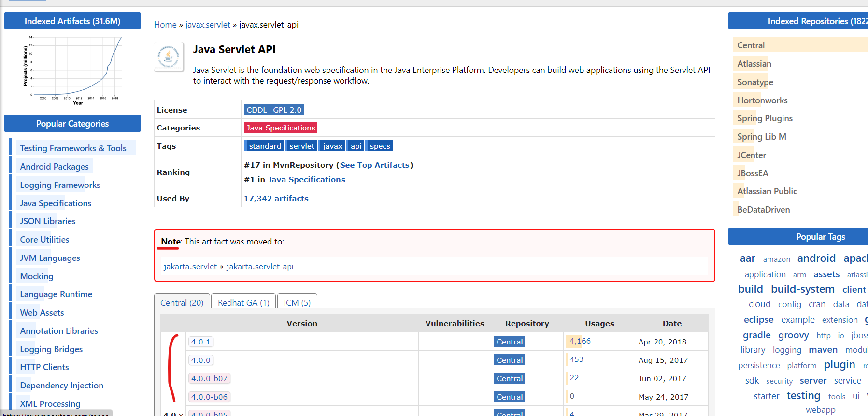View the 17,342 artifacts usage link
Image resolution: width=868 pixels, height=416 pixels.
(276, 199)
